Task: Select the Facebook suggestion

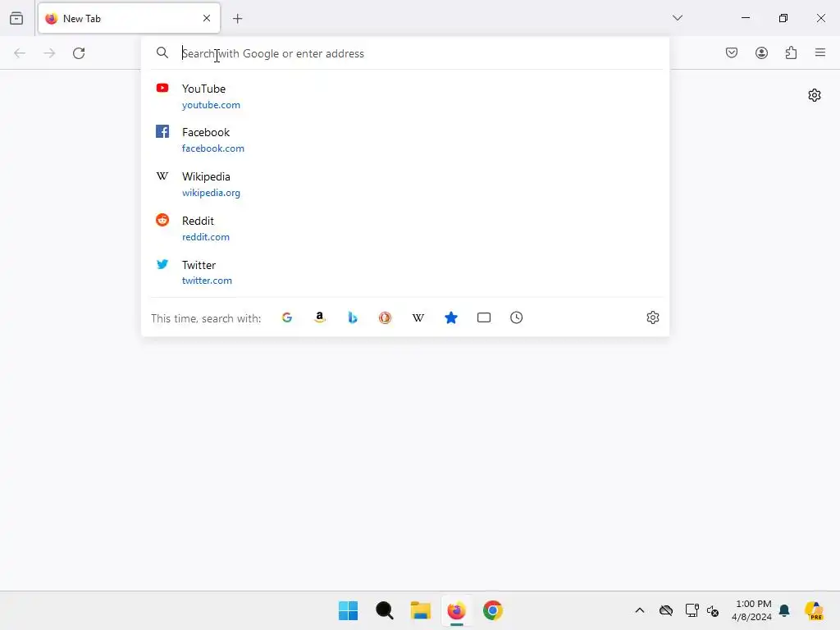Action: pos(405,139)
